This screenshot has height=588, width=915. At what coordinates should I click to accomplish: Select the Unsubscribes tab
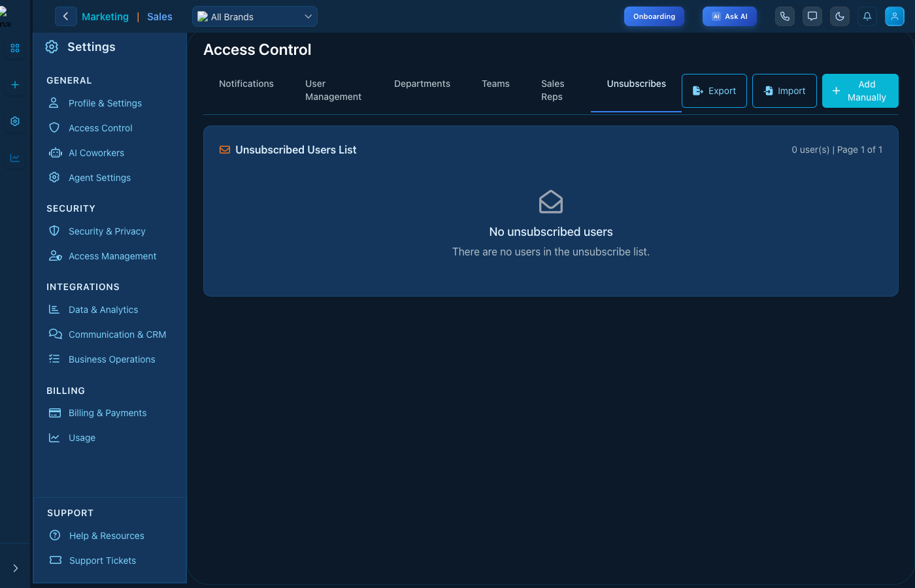click(x=637, y=84)
